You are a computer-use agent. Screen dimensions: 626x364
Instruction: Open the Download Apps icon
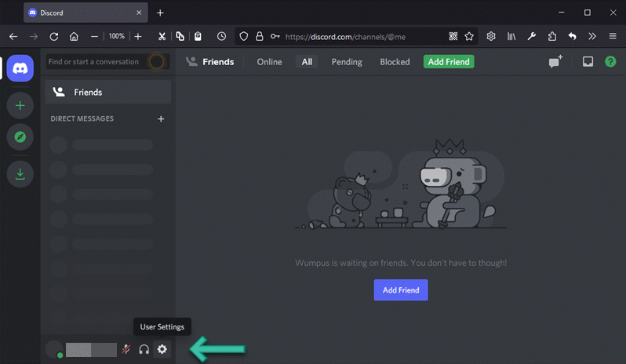tap(20, 174)
